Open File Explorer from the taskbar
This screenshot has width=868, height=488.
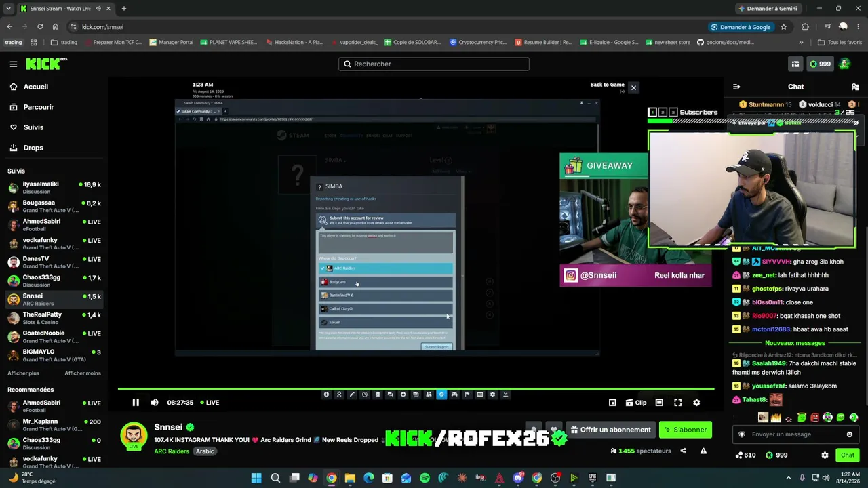(x=350, y=478)
